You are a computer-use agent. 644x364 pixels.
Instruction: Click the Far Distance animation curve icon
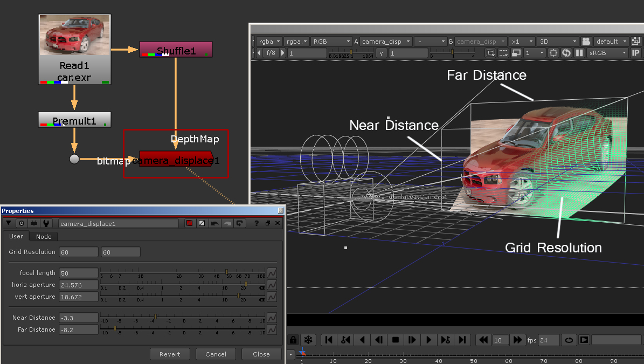[x=272, y=329]
